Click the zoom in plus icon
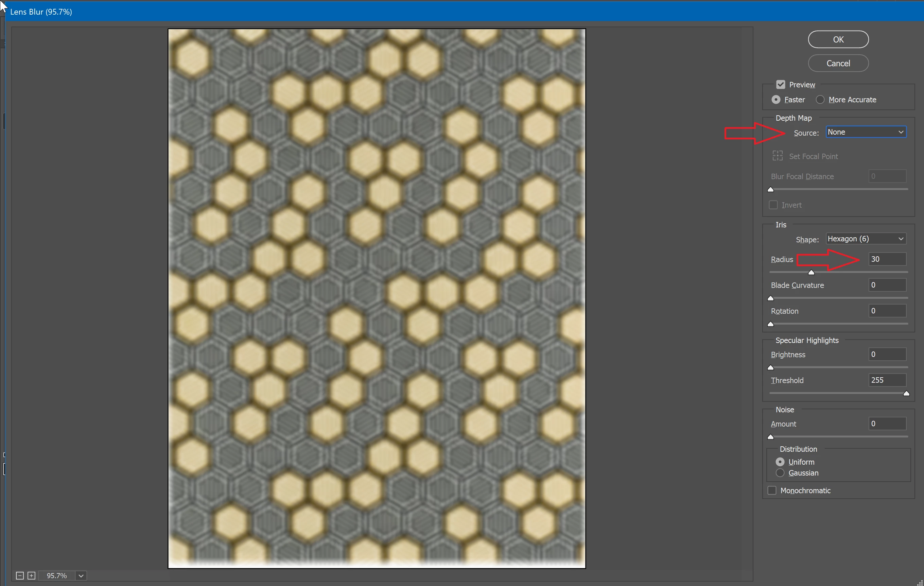The width and height of the screenshot is (924, 586). pos(32,575)
